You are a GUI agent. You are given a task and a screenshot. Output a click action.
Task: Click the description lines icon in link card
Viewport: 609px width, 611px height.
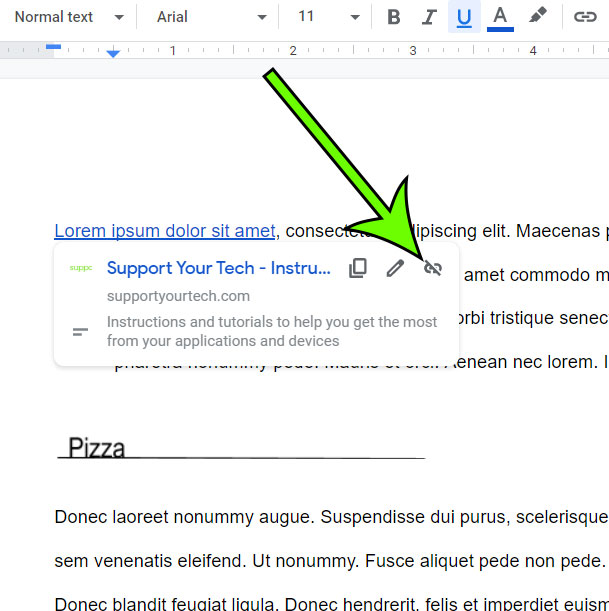80,332
